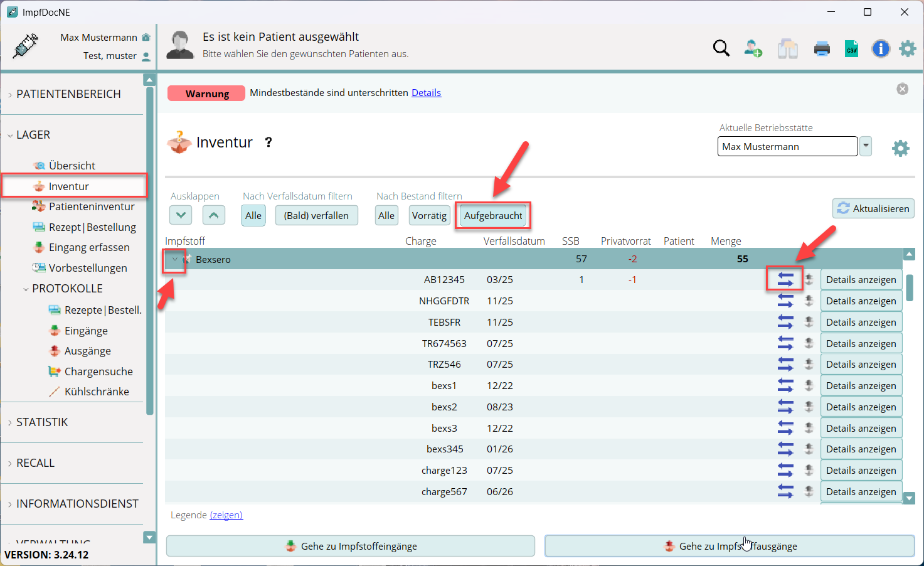Open settings gear in top header
Image resolution: width=924 pixels, height=566 pixels.
pyautogui.click(x=907, y=48)
